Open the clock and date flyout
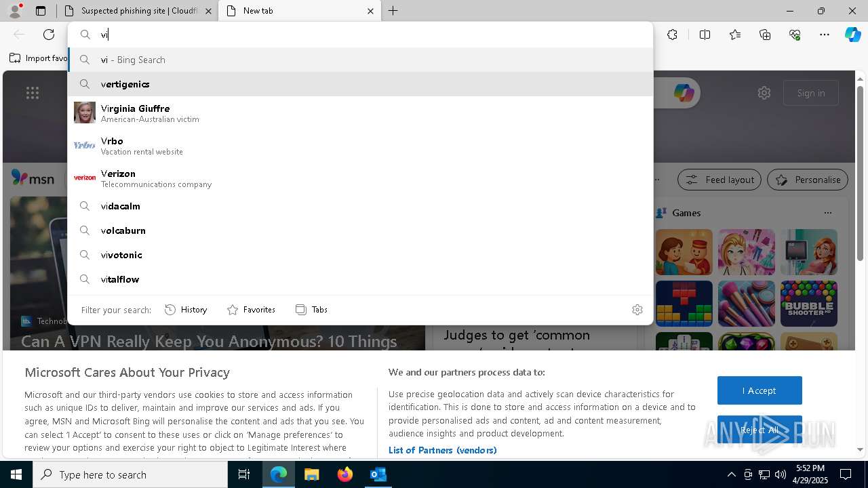The height and width of the screenshot is (488, 868). (x=810, y=474)
